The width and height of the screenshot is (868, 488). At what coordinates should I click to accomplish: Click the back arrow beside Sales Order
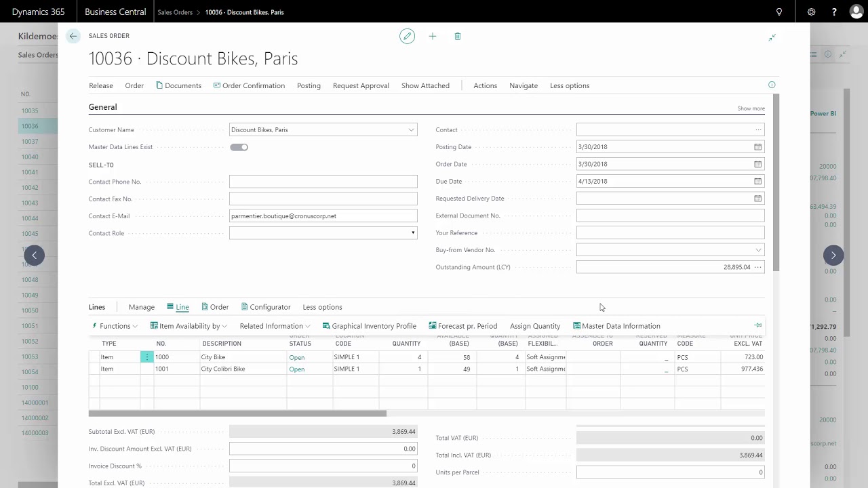(73, 36)
